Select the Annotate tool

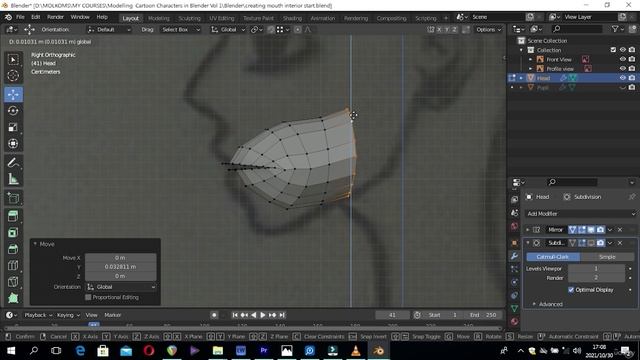tap(13, 163)
